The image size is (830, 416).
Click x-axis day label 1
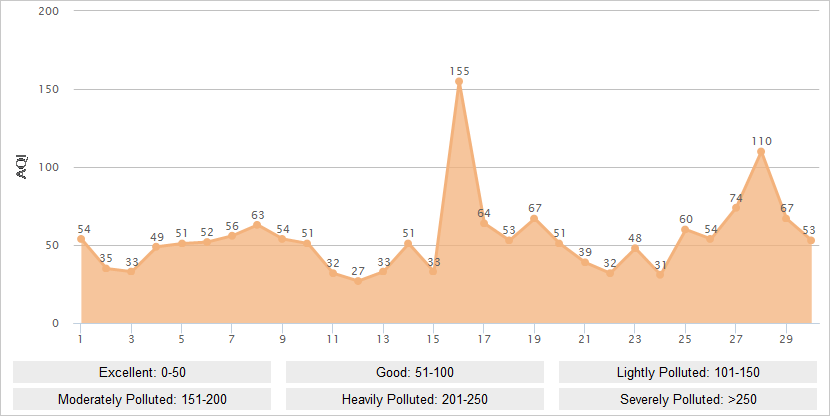point(80,339)
